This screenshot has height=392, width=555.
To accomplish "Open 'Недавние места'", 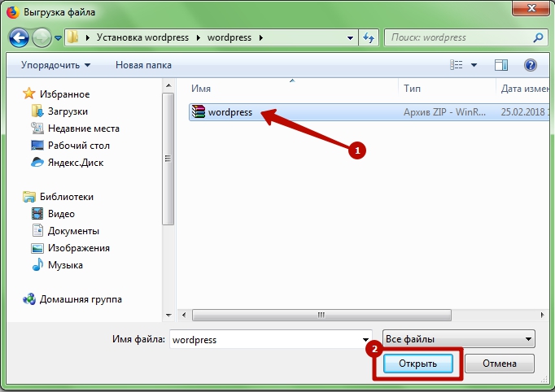I will click(x=84, y=128).
